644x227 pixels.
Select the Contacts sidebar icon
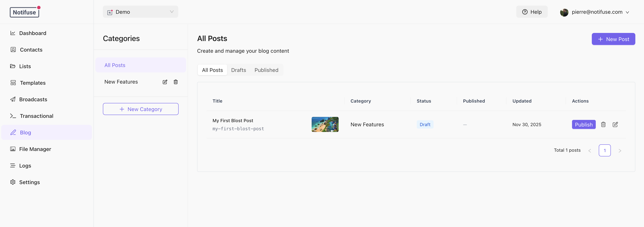(x=13, y=50)
